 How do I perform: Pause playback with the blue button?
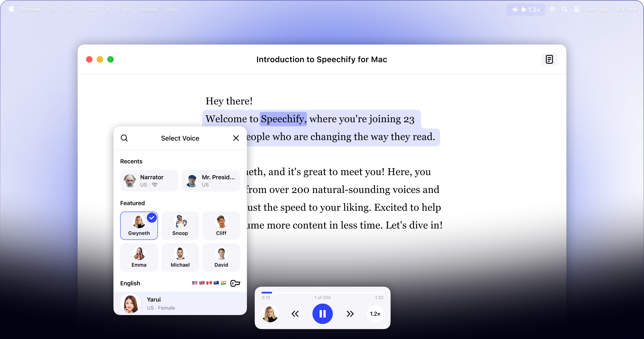click(323, 314)
